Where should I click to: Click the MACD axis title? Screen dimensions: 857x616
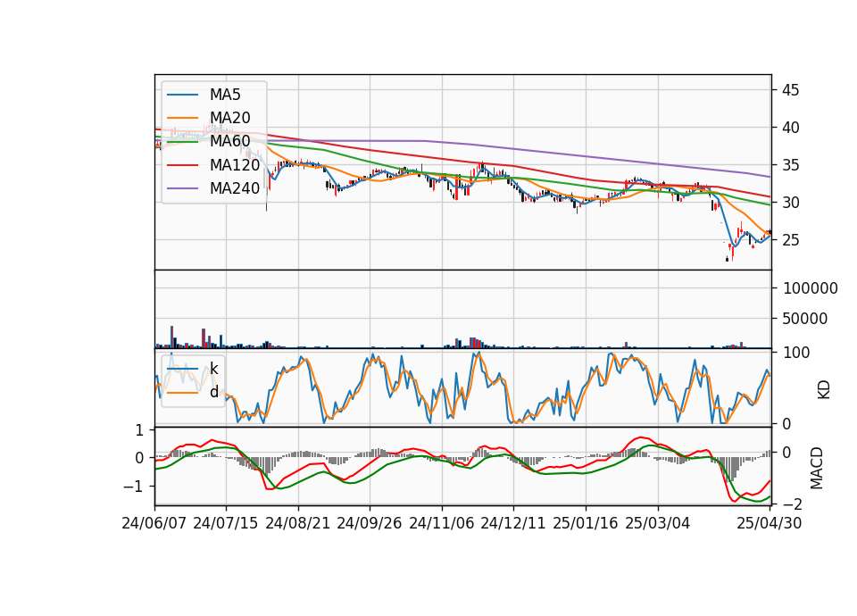[817, 468]
